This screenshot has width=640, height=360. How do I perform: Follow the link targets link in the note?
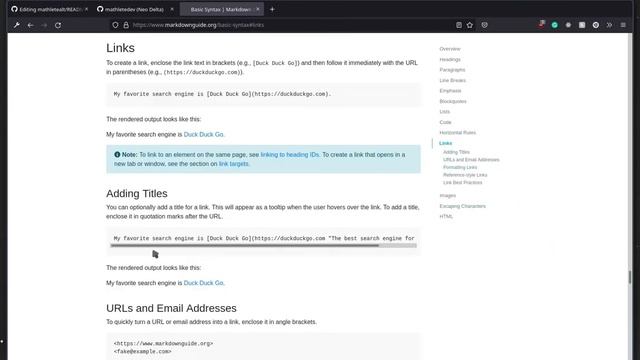coord(233,164)
